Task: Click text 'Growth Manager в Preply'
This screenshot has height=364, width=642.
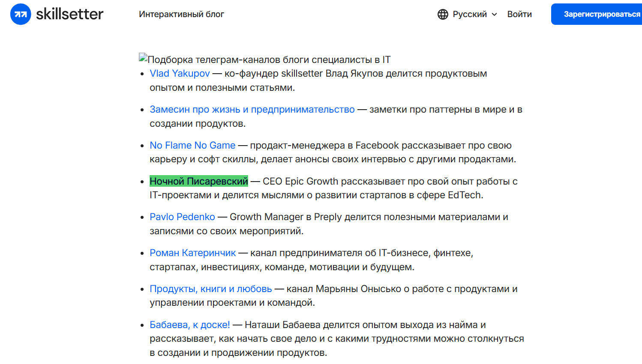Action: (x=285, y=217)
